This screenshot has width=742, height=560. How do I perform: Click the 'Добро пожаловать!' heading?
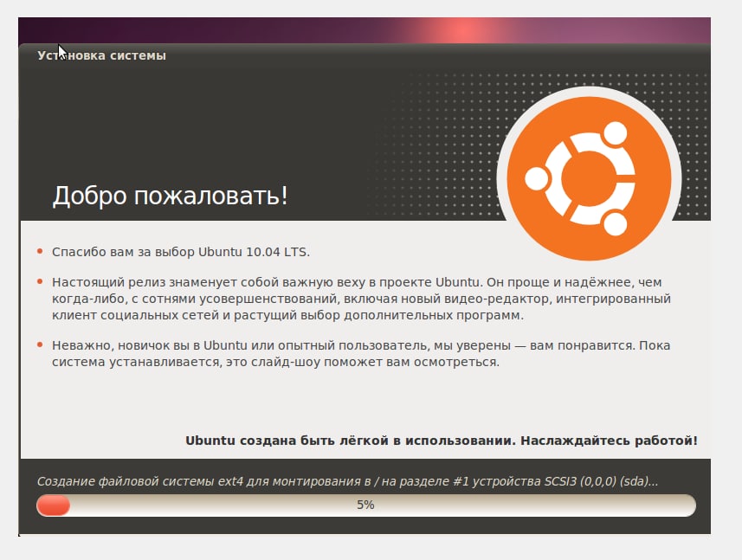170,196
